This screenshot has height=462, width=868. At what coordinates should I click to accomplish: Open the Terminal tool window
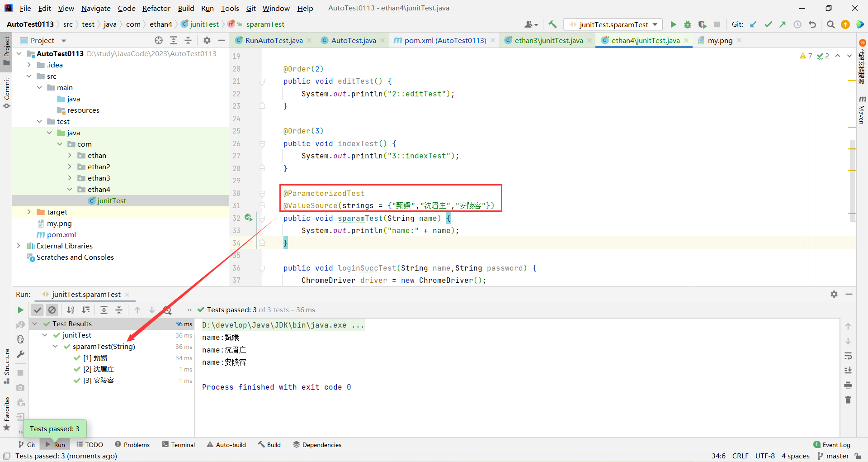click(x=179, y=445)
